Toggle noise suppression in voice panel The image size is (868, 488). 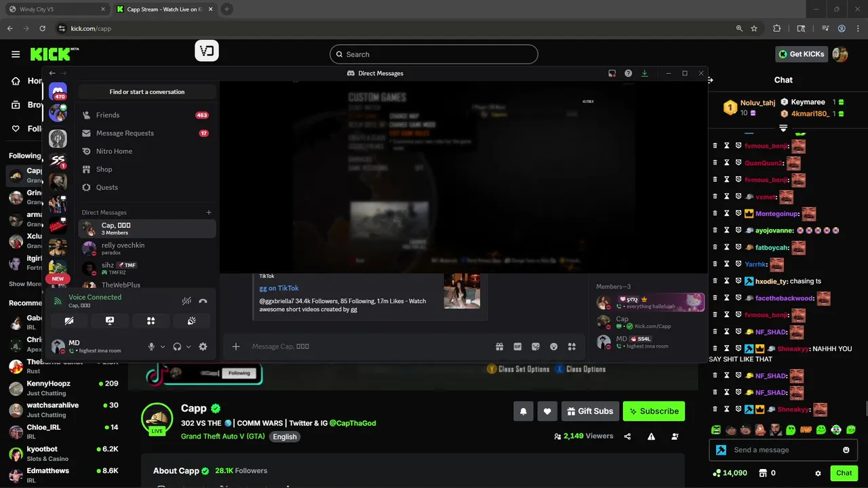[186, 301]
